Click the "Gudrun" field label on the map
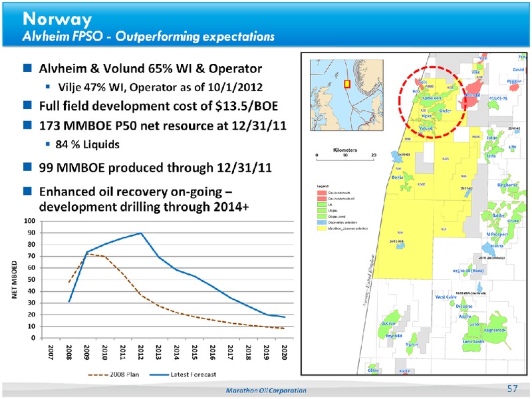The image size is (532, 399). click(x=388, y=323)
